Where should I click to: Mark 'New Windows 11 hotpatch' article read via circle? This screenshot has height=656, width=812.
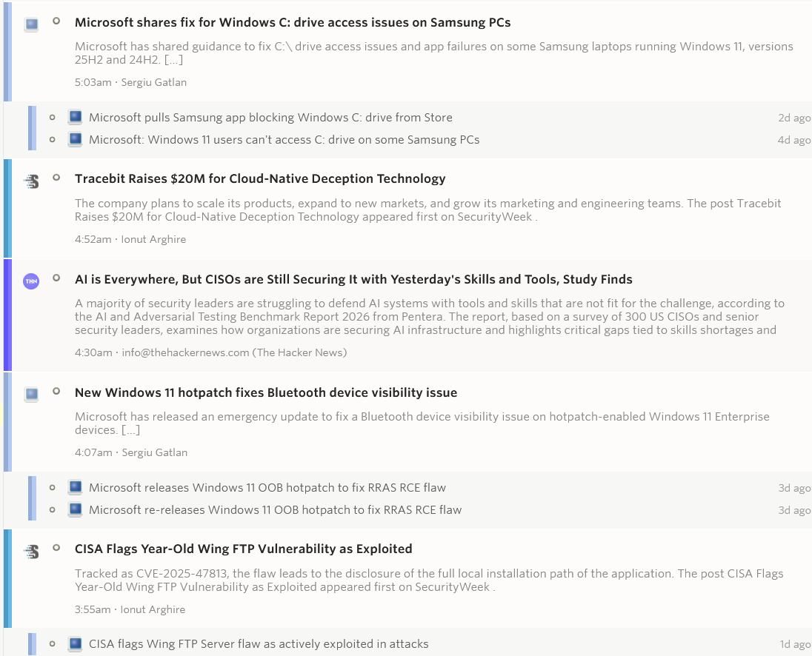pyautogui.click(x=56, y=392)
